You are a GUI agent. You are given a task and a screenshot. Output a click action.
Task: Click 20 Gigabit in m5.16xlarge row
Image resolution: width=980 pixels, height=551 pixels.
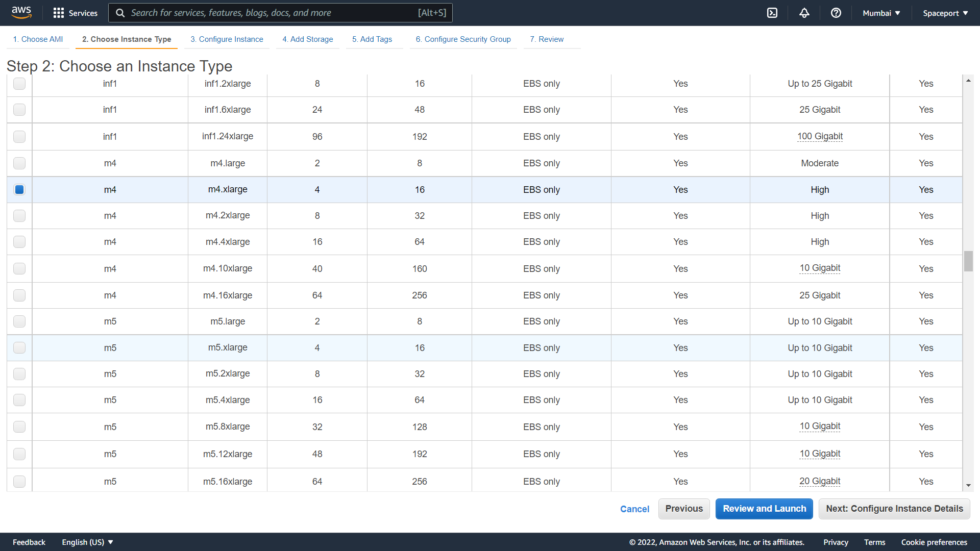point(820,481)
